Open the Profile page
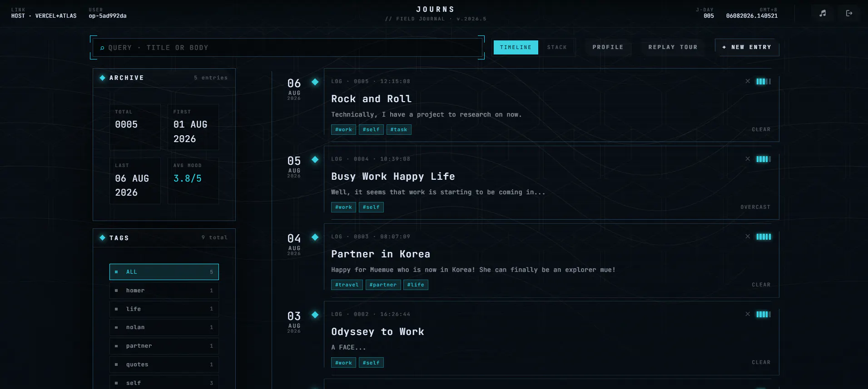This screenshot has height=389, width=868. [608, 47]
